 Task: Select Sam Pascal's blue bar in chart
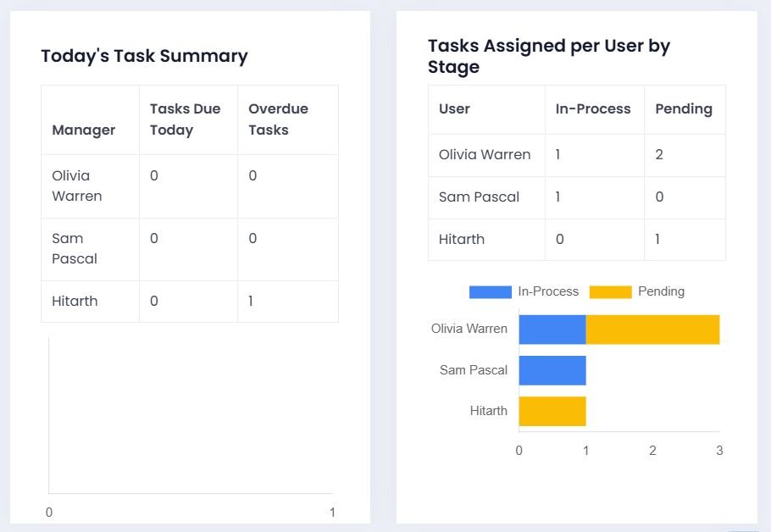pos(552,370)
